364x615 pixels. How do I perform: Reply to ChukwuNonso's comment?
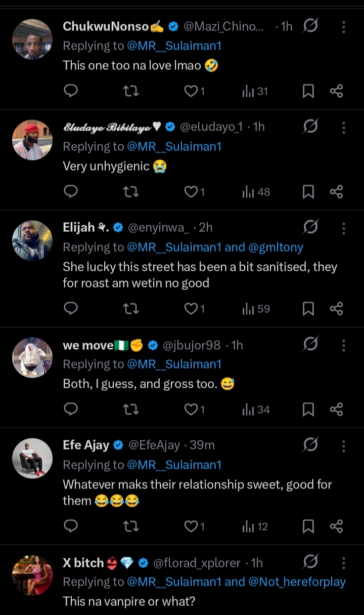coord(71,91)
